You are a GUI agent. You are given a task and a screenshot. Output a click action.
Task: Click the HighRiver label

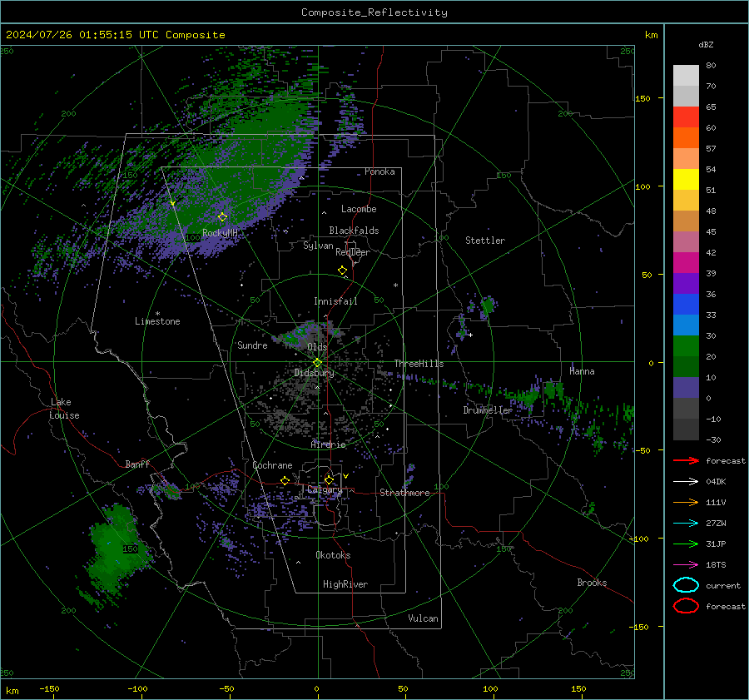click(345, 584)
